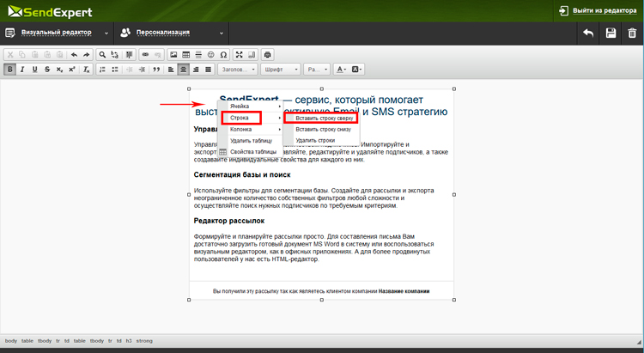Toggle Bold formatting
The image size is (644, 353).
[9, 70]
